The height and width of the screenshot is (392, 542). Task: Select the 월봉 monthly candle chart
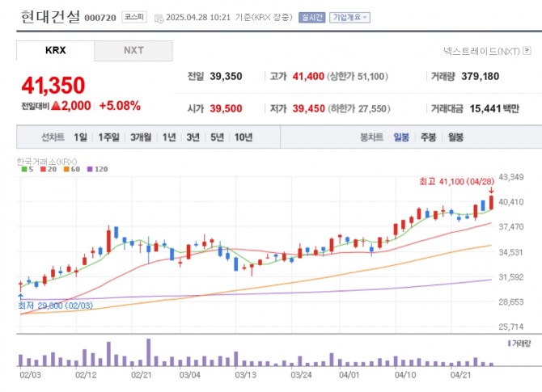point(455,137)
